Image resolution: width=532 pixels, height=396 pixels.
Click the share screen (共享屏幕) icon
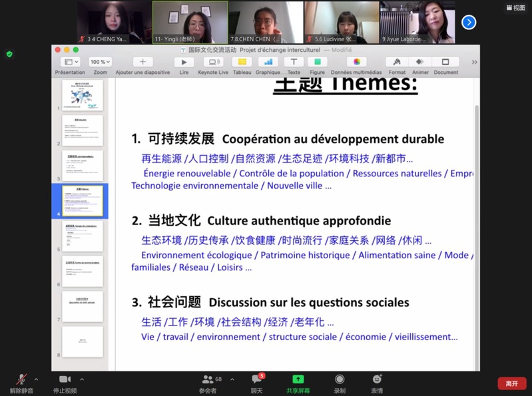[x=298, y=380]
